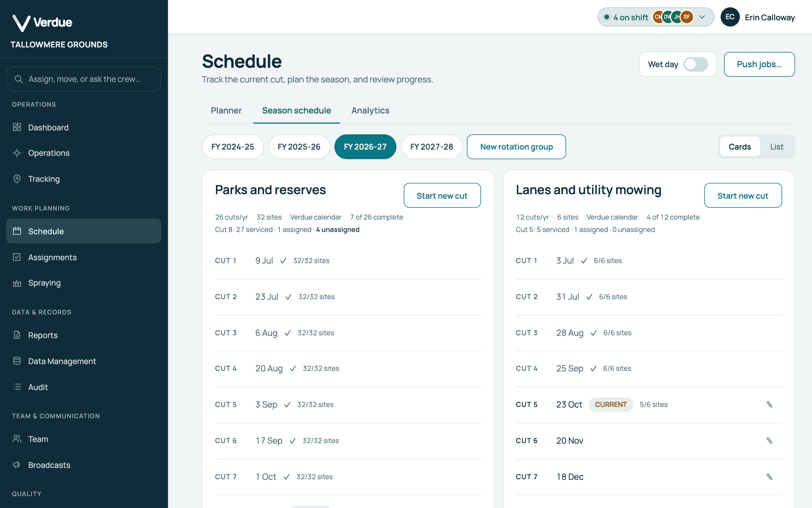Edit Cut 7 18 Dec pencil icon

click(769, 476)
